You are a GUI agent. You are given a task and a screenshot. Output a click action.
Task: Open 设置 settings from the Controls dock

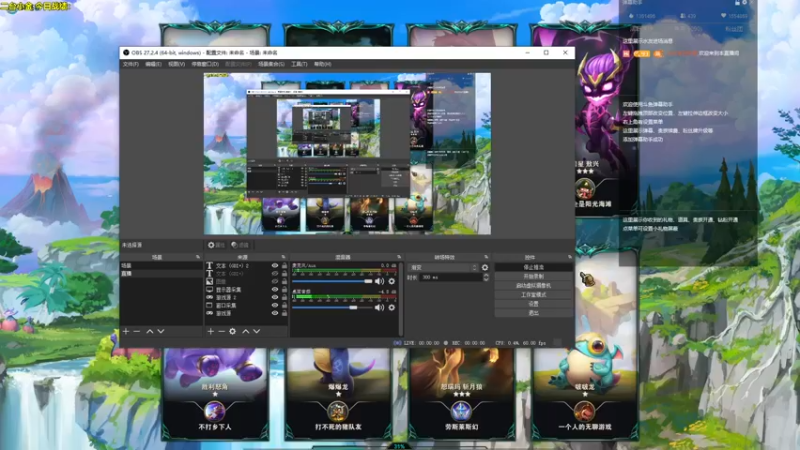tap(533, 304)
